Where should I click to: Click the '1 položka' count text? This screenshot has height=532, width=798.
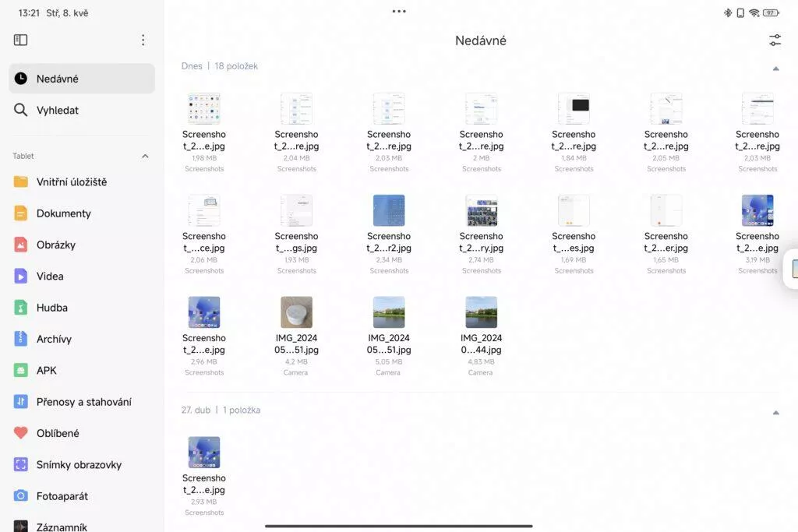coord(242,410)
